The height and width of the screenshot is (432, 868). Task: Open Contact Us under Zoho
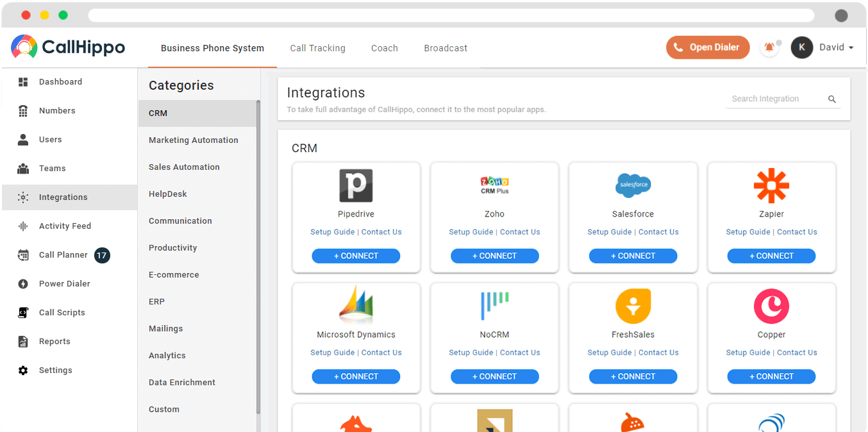point(520,232)
